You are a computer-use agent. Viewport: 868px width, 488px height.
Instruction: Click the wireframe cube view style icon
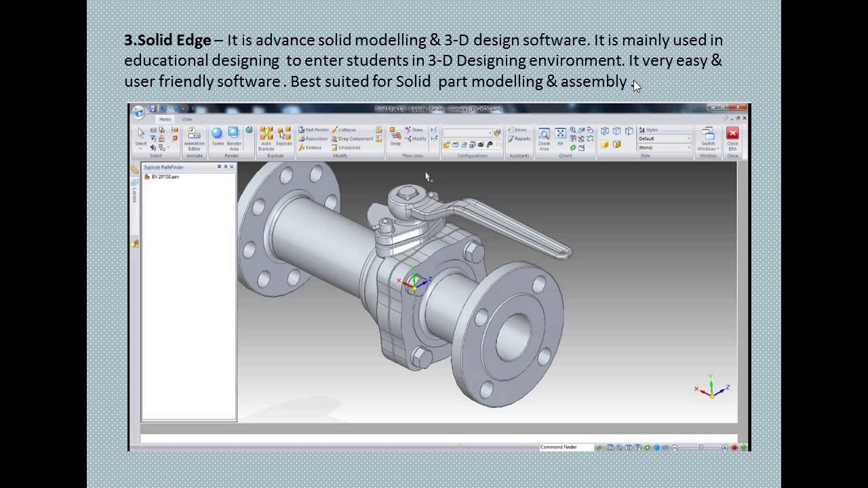pos(604,131)
